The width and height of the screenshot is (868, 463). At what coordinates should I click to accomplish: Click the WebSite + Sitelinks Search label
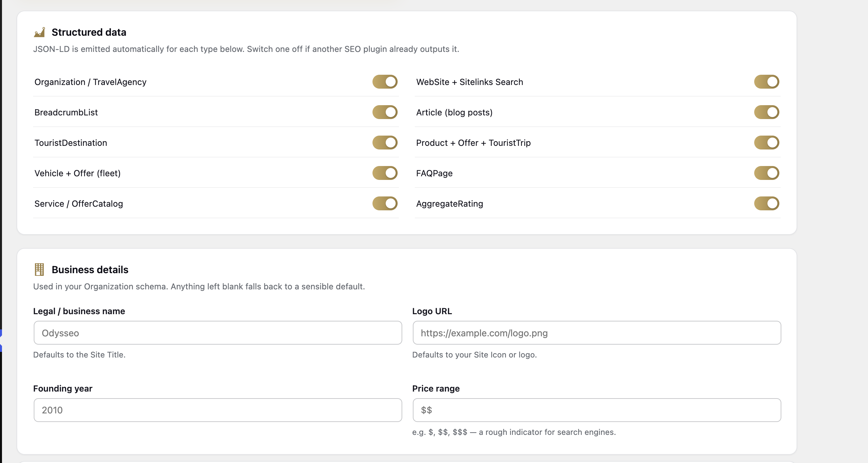point(470,82)
